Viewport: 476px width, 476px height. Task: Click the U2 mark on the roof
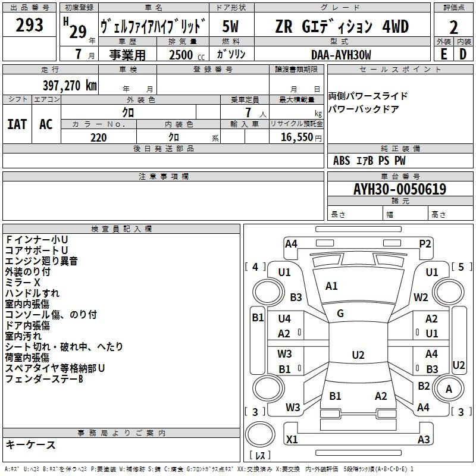pyautogui.click(x=358, y=355)
